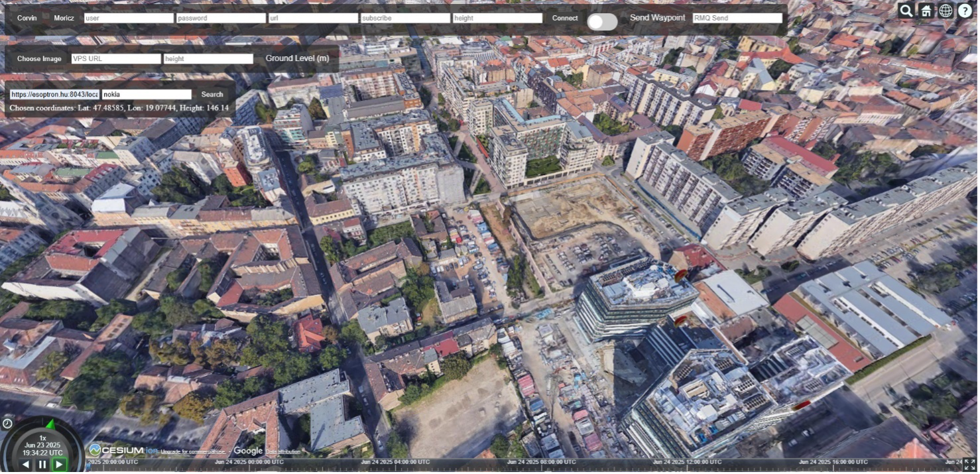This screenshot has width=980, height=474.
Task: Focus the url input field
Action: click(313, 18)
